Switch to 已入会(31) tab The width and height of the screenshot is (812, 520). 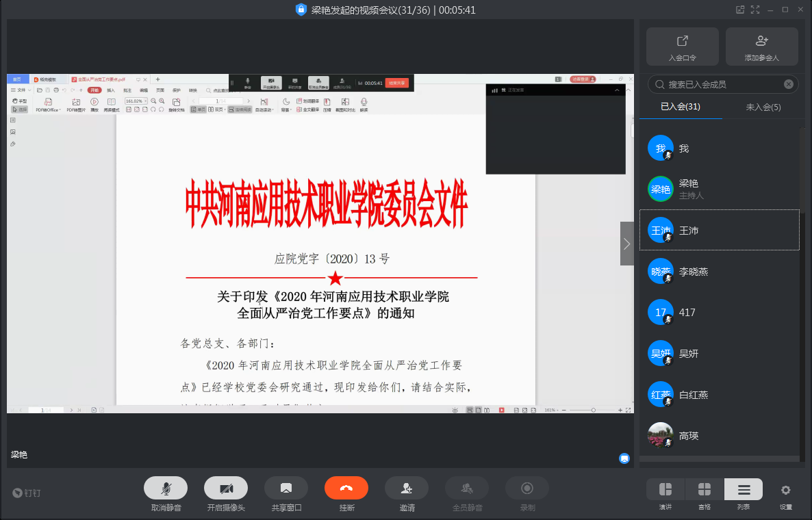(x=680, y=107)
